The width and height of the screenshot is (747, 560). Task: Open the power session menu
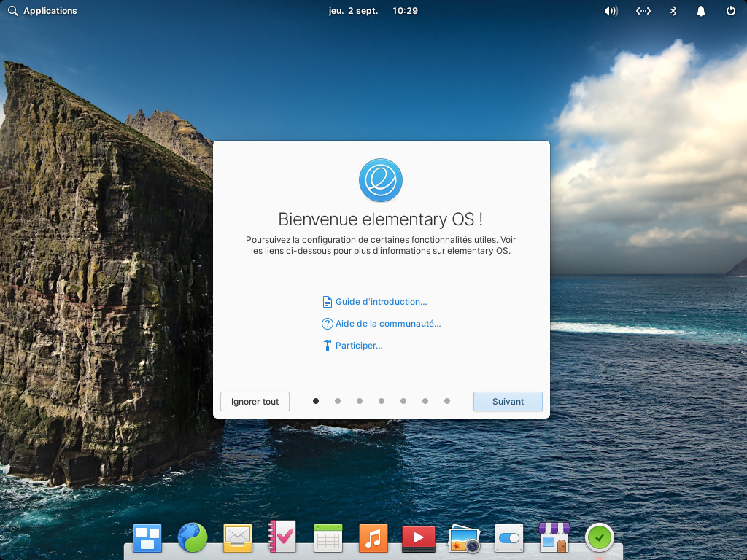pyautogui.click(x=731, y=10)
